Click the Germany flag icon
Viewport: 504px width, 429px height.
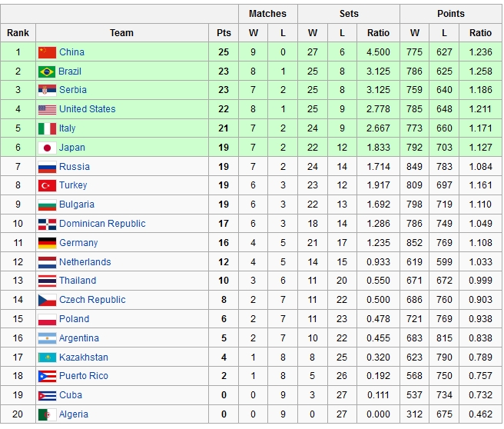pyautogui.click(x=47, y=243)
